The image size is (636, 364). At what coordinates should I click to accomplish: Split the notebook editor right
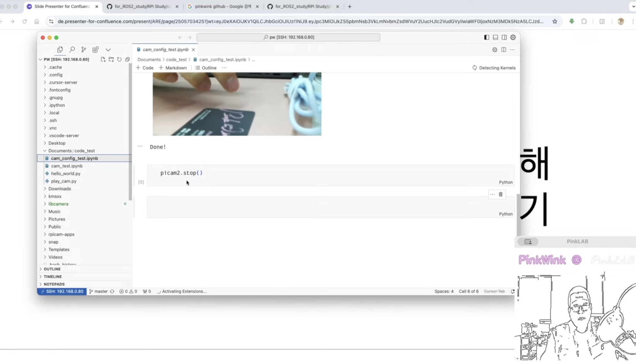[x=504, y=50]
